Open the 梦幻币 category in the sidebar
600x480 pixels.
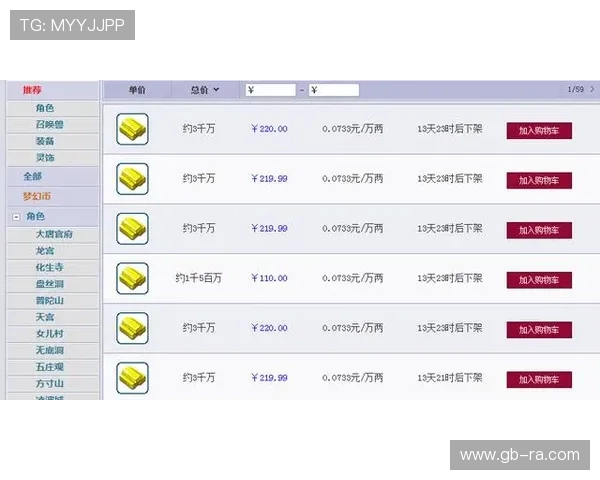pos(37,196)
